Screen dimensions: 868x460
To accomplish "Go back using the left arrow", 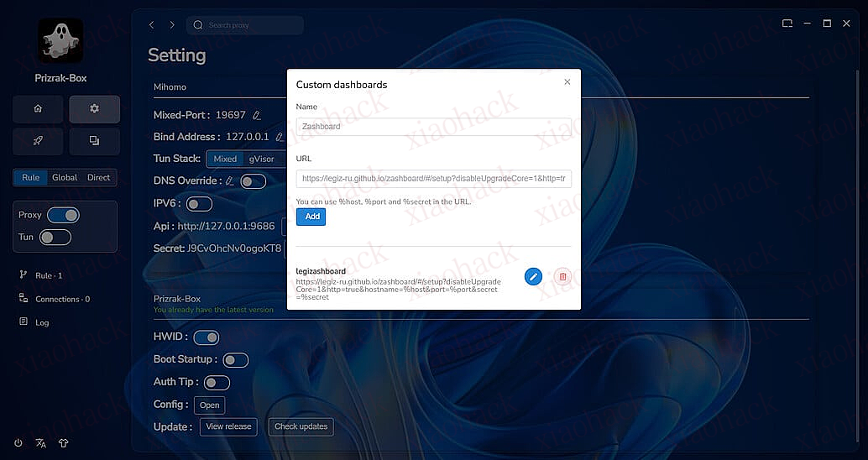I will pyautogui.click(x=152, y=25).
